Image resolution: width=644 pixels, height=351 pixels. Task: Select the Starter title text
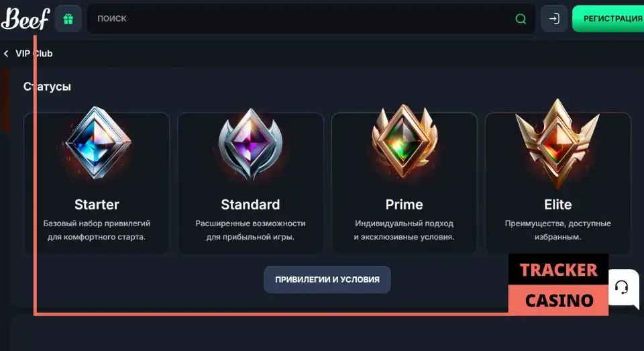pos(97,204)
